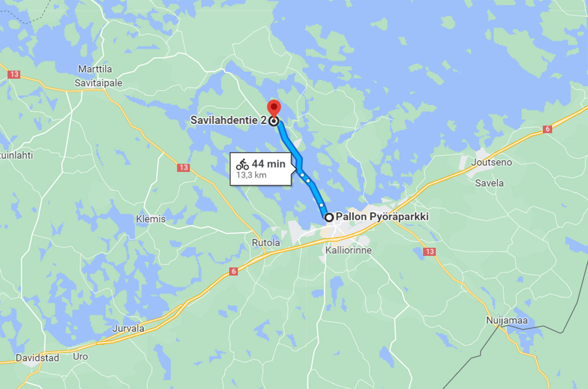
Task: Click the Nuijamaa place label
Action: tap(507, 320)
